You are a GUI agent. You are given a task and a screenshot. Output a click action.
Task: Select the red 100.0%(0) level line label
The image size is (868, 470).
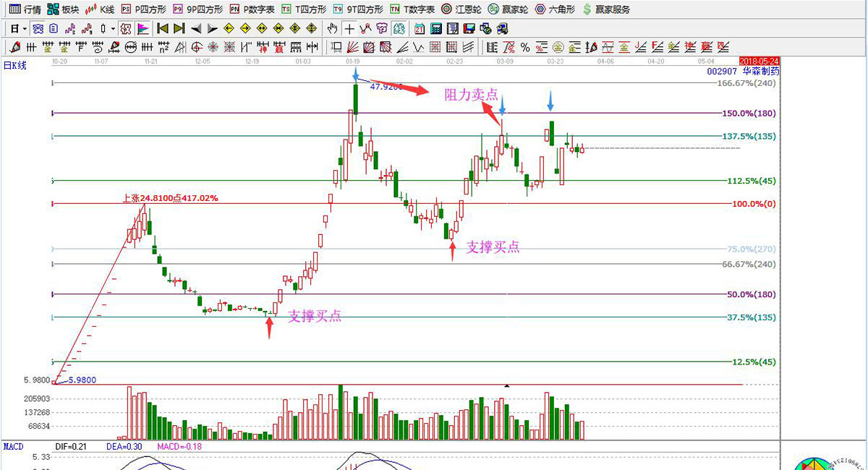(754, 205)
